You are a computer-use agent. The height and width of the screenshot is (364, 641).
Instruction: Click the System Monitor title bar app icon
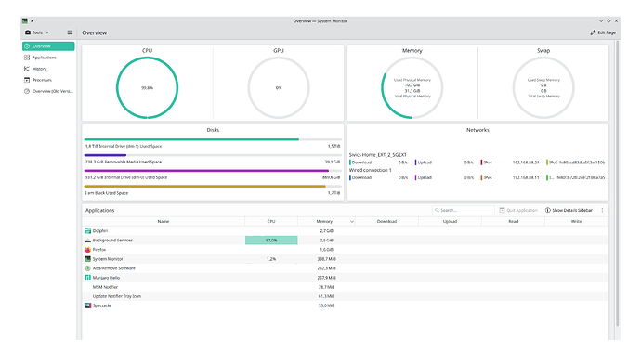click(x=25, y=20)
